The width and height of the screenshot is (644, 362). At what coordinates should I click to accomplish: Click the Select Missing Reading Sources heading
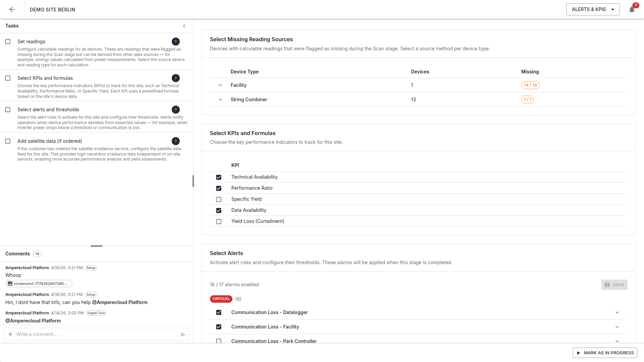(251, 39)
